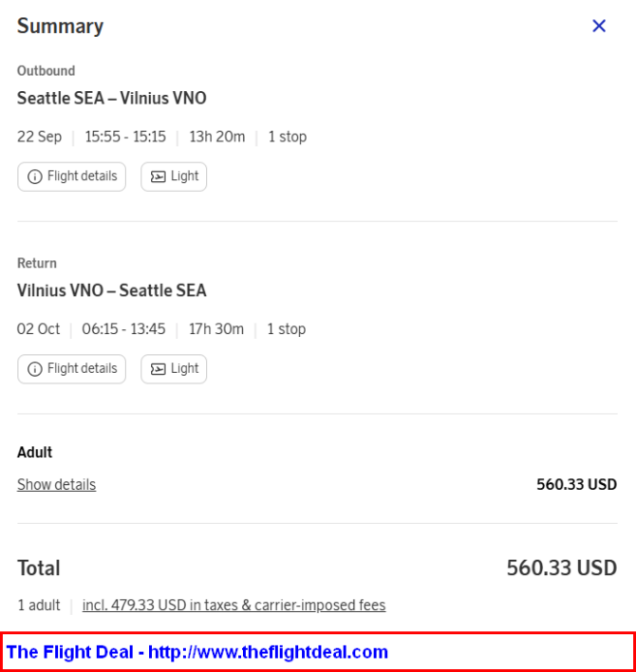
Task: Click the Adult fare amount 560.33 USD
Action: (576, 485)
